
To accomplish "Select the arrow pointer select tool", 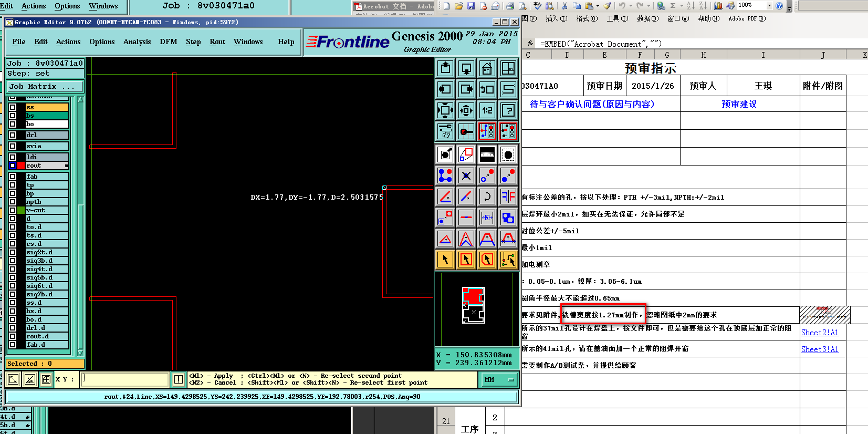I will 445,260.
